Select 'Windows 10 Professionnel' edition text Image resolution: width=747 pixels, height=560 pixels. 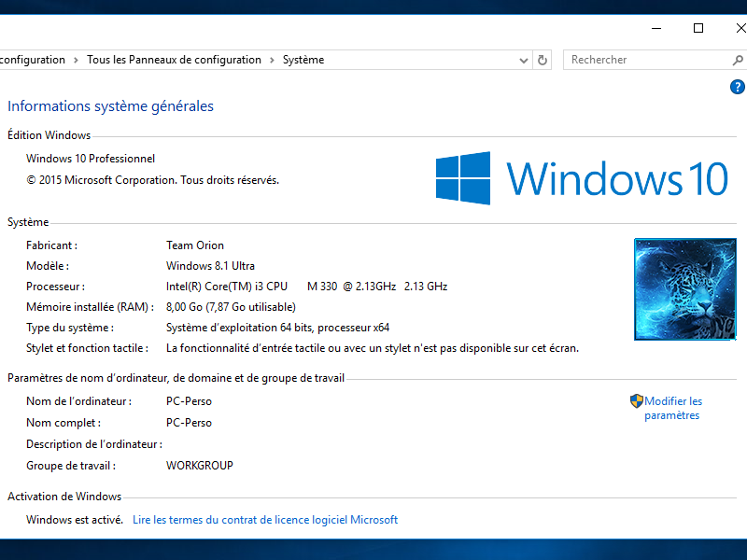pos(91,159)
